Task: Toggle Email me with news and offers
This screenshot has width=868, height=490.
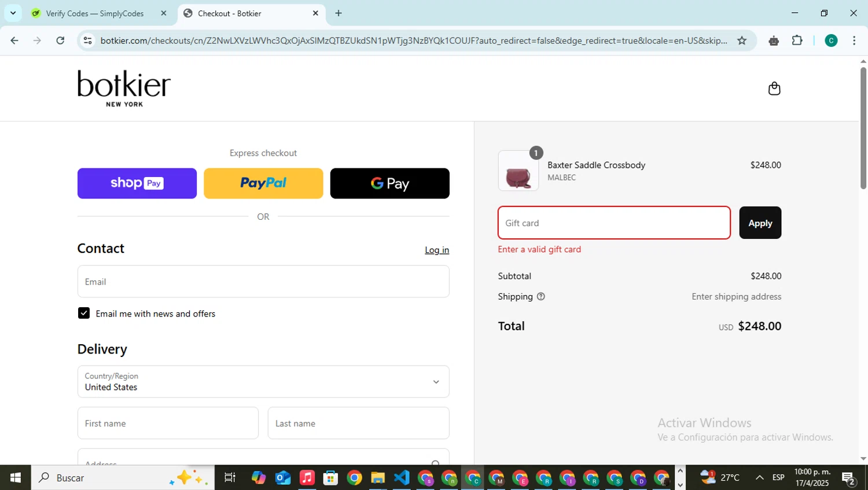Action: pos(84,313)
